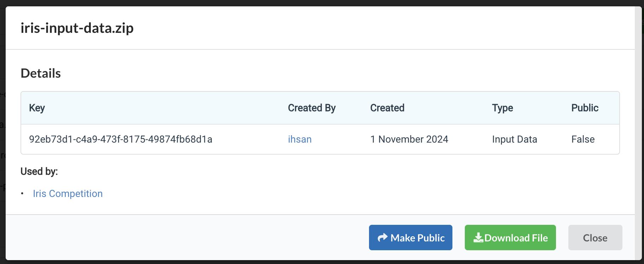Close the iris-input-data.zip dialog
This screenshot has height=264, width=644.
595,238
